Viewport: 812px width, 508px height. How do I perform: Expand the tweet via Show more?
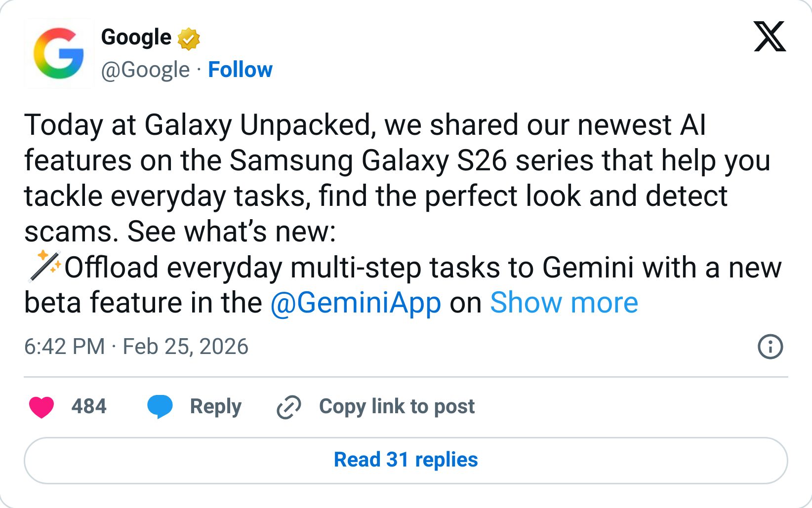[565, 303]
